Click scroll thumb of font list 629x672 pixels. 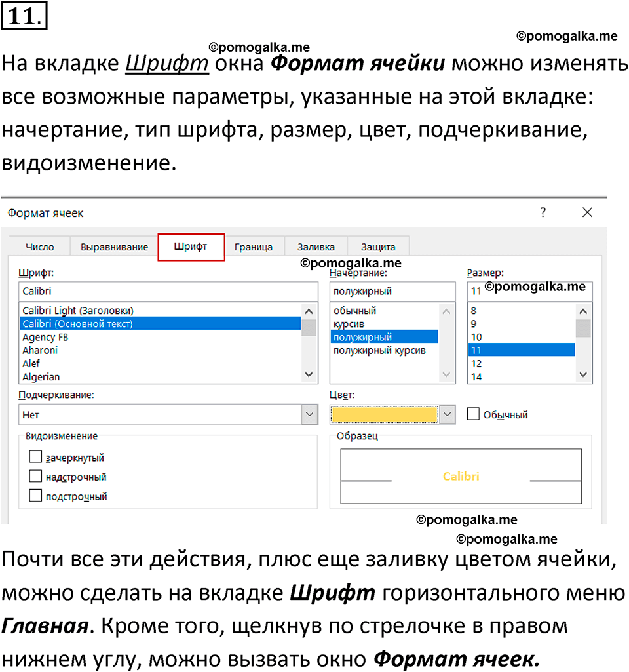point(309,327)
